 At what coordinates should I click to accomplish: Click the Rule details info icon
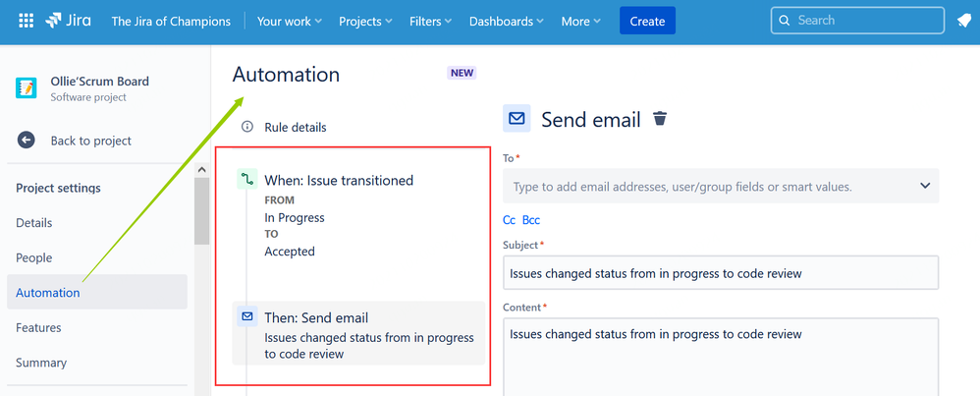(247, 127)
